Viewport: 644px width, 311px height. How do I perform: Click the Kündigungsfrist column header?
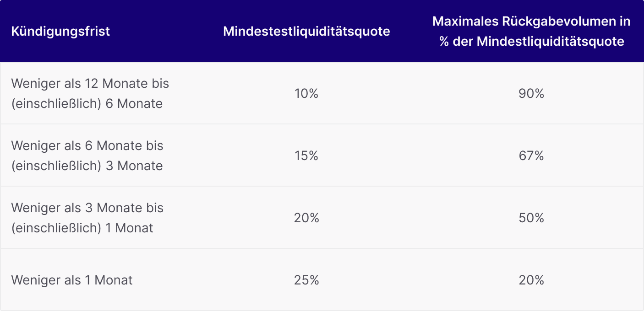point(60,31)
